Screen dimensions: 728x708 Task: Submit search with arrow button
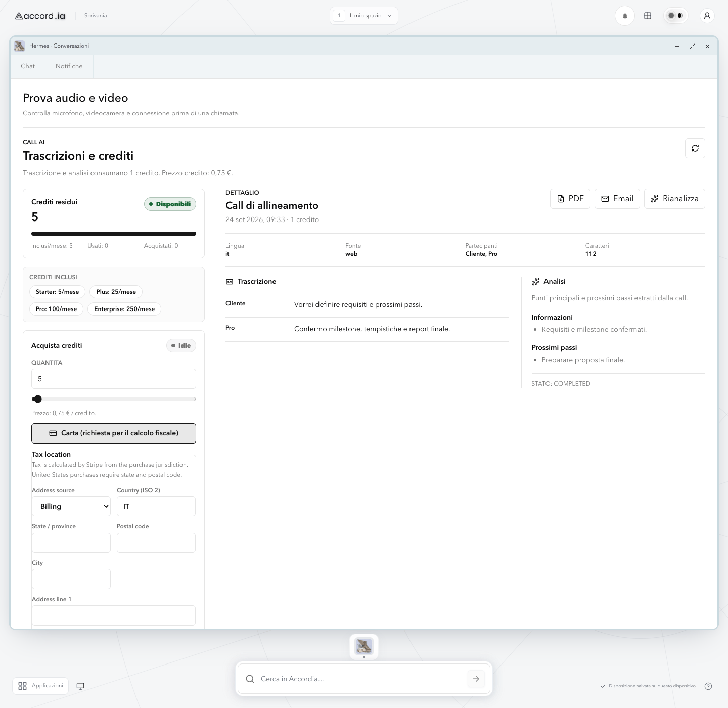pos(476,679)
